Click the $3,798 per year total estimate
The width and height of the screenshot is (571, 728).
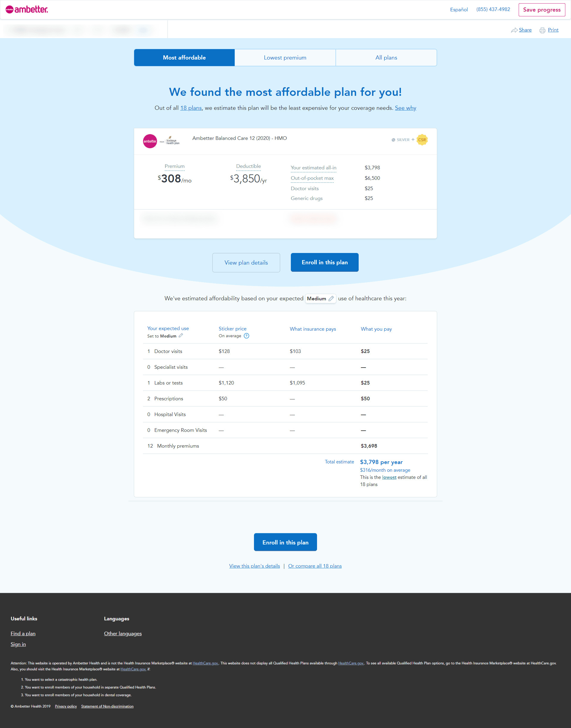[381, 462]
